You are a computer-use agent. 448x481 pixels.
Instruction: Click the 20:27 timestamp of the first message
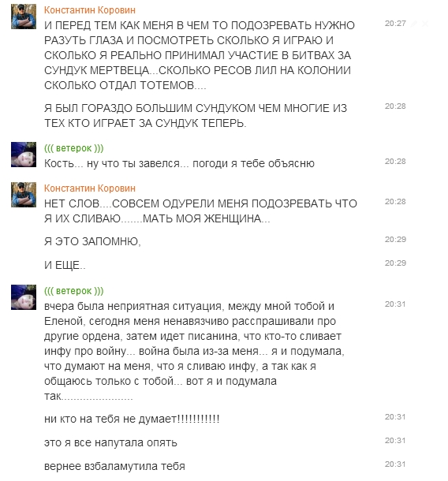[x=395, y=24]
